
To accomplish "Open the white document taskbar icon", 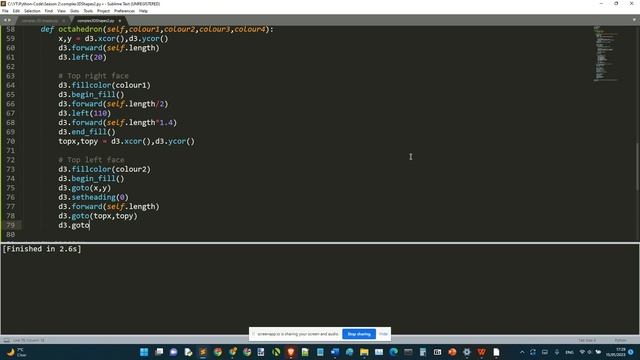I will (x=496, y=352).
